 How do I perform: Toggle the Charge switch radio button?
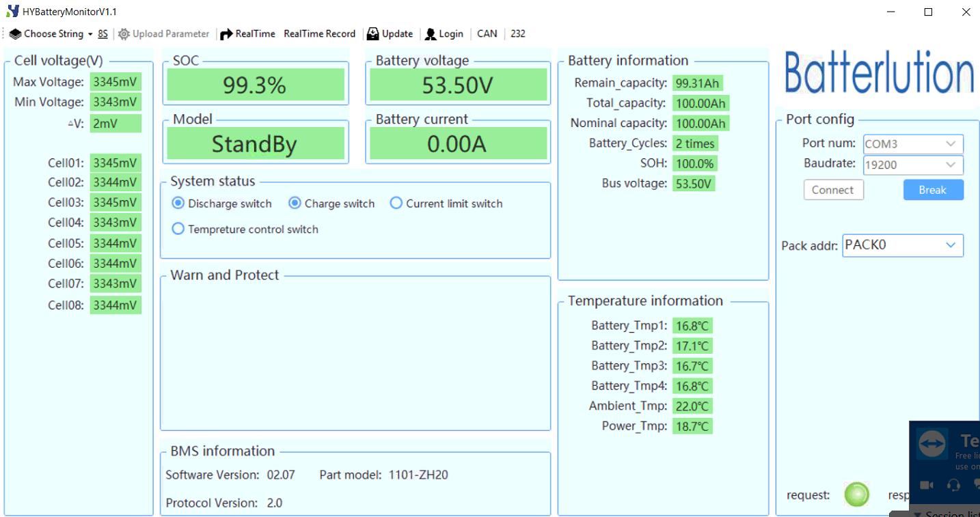pyautogui.click(x=295, y=203)
